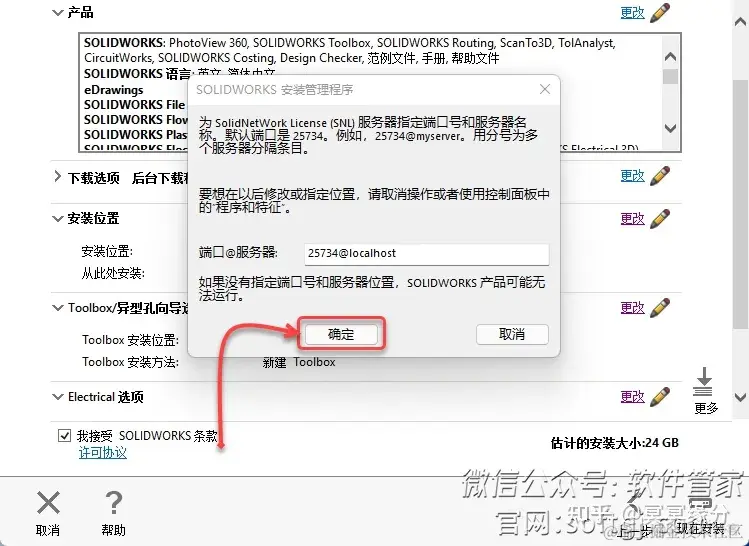The height and width of the screenshot is (546, 749).
Task: Click product list scrollbar up arrow
Action: [x=670, y=57]
